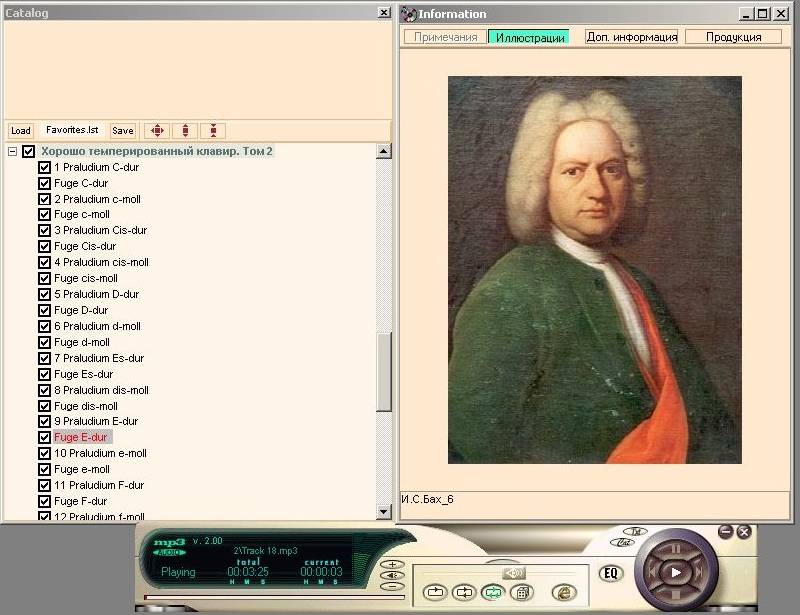
Task: Click the inward vertical arrows Catalog toolbar icon
Action: [x=213, y=131]
